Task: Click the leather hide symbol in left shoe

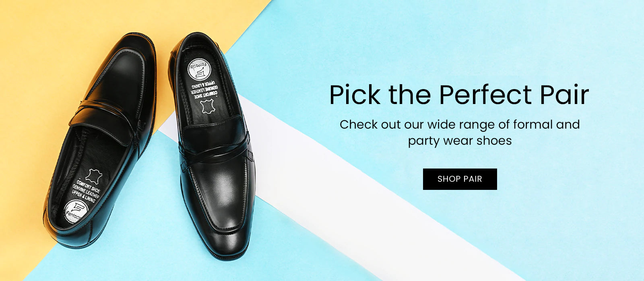Action: [94, 176]
